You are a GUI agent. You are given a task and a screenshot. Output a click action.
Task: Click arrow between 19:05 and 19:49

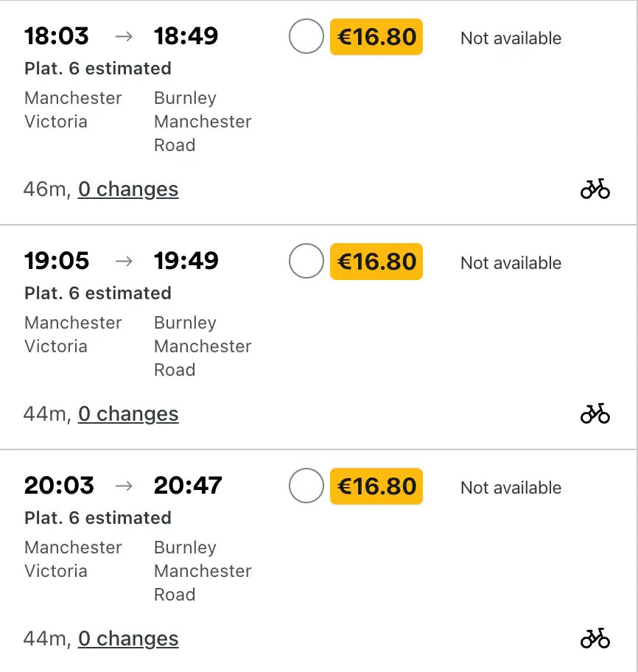124,261
